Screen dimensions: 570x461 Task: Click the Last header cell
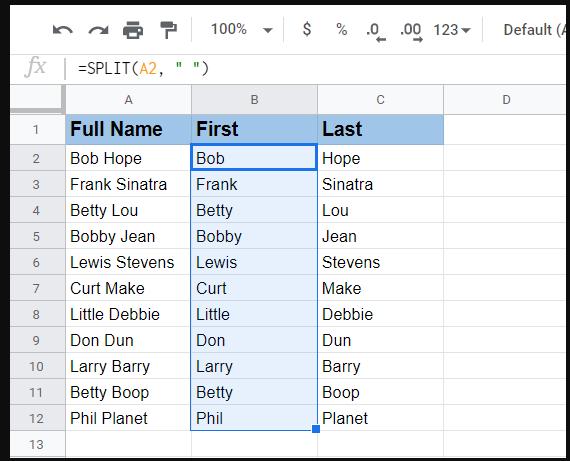tap(380, 129)
